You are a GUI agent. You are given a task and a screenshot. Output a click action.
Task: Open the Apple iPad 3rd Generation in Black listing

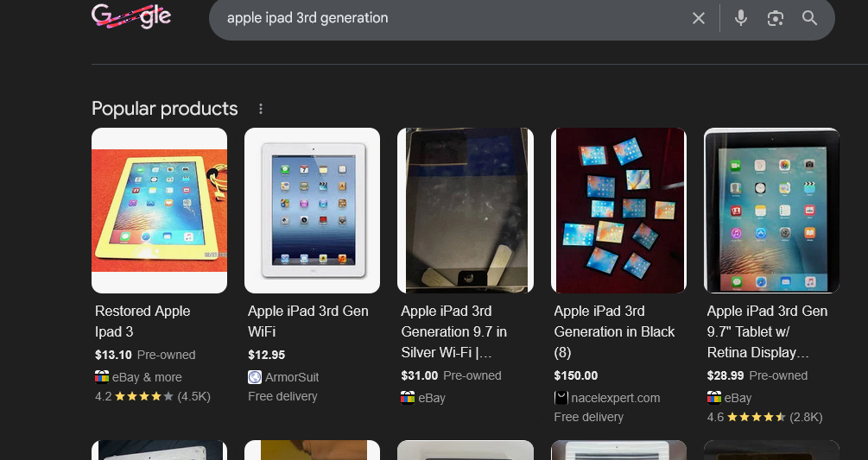pyautogui.click(x=614, y=331)
